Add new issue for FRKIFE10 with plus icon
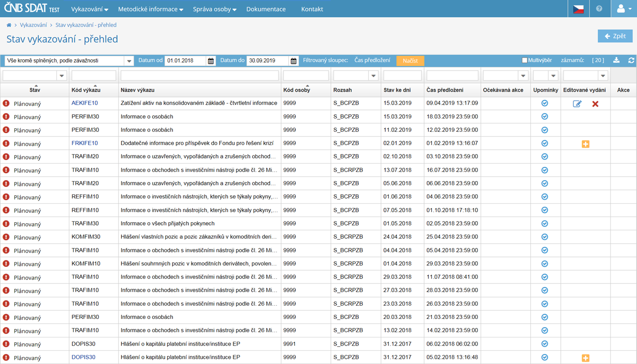Screen dimensions: 637x364 tap(585, 144)
